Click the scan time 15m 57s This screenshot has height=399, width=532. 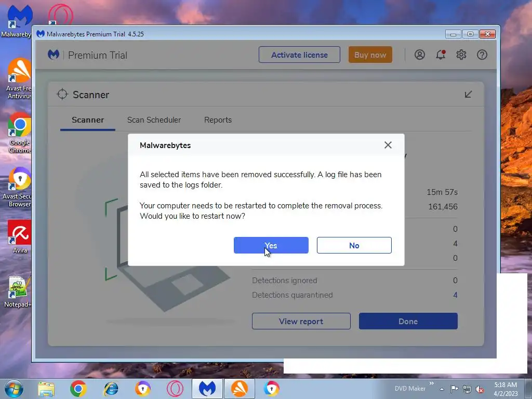click(x=442, y=192)
